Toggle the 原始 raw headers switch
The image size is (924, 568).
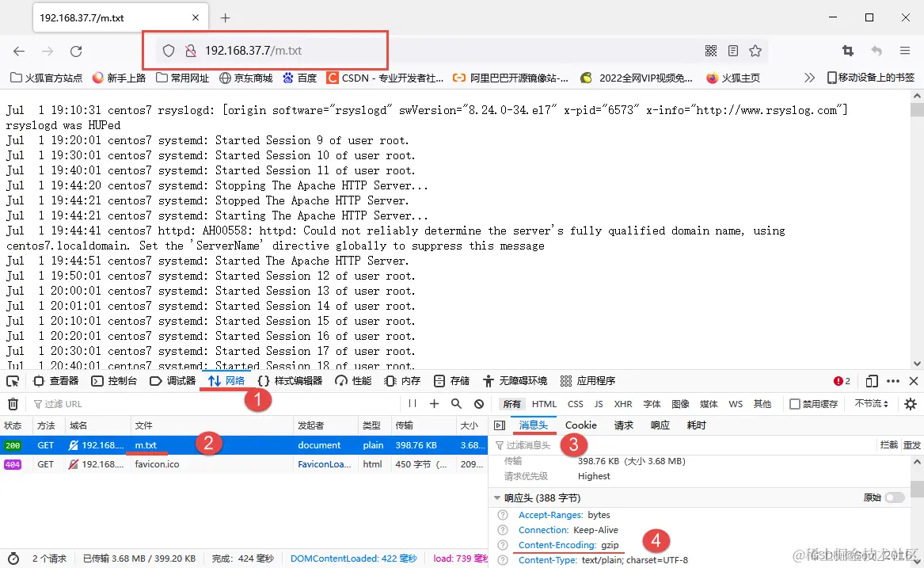tap(895, 497)
